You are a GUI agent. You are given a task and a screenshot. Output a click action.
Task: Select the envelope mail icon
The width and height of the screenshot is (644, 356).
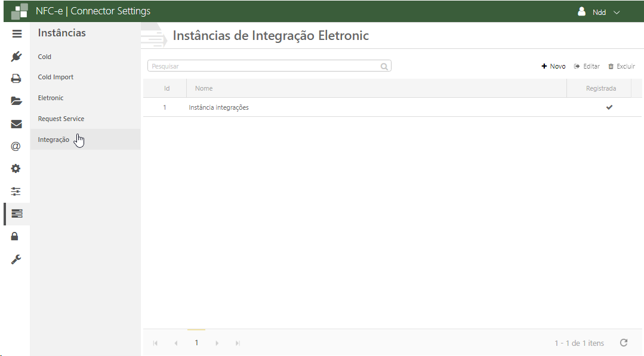pos(17,124)
